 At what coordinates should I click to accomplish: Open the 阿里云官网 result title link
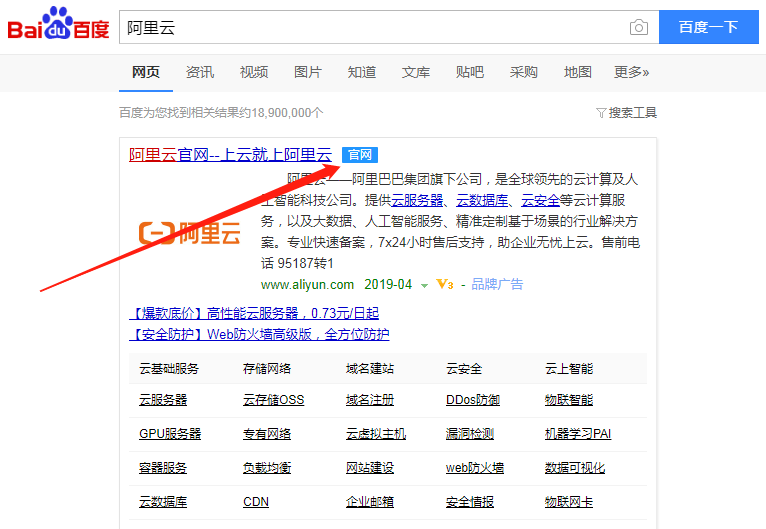230,155
